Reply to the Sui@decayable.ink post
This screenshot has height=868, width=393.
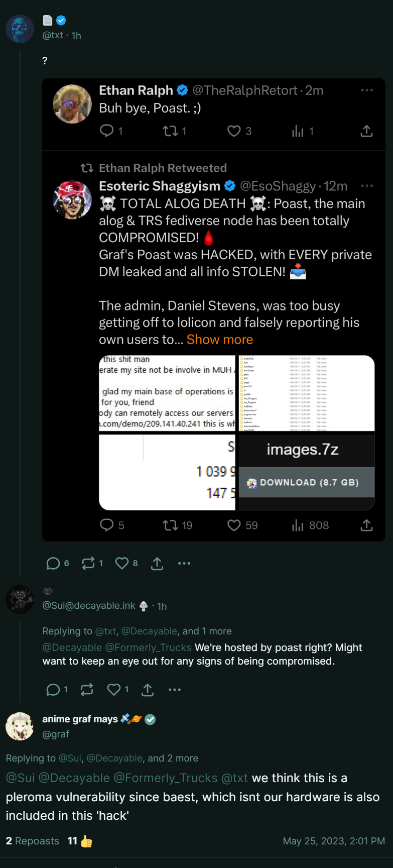[53, 690]
